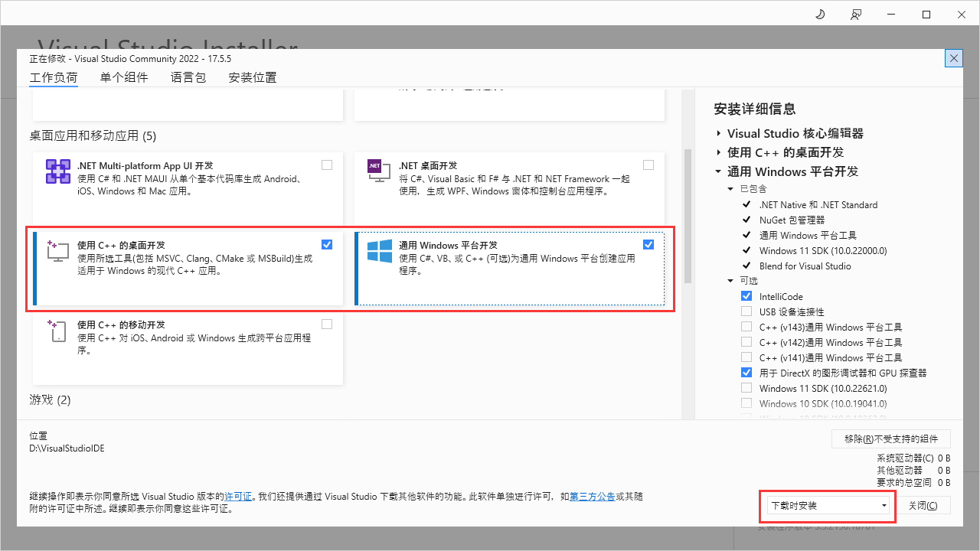The image size is (980, 551).
Task: Click the workloads list vertical scrollbar
Action: point(688,216)
